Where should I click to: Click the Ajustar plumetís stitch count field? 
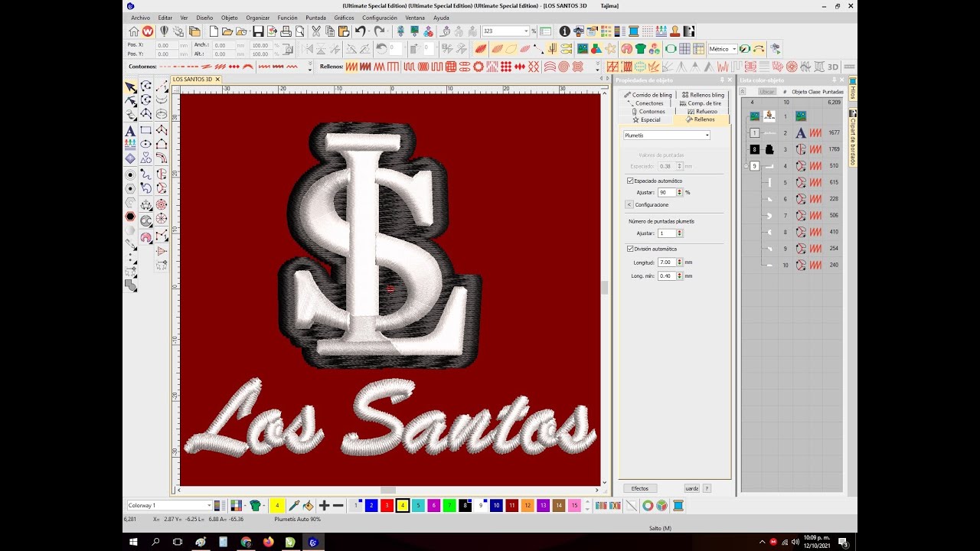point(666,233)
